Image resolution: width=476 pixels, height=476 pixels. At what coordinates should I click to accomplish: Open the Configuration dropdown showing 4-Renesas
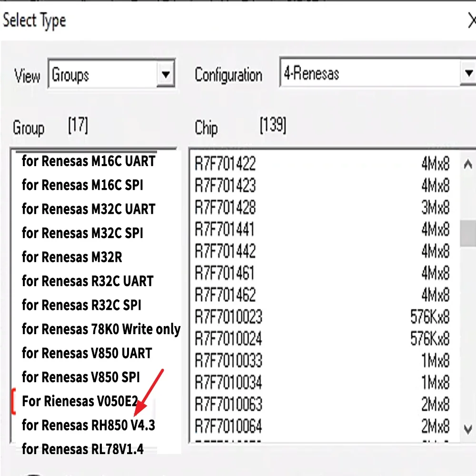(x=377, y=73)
